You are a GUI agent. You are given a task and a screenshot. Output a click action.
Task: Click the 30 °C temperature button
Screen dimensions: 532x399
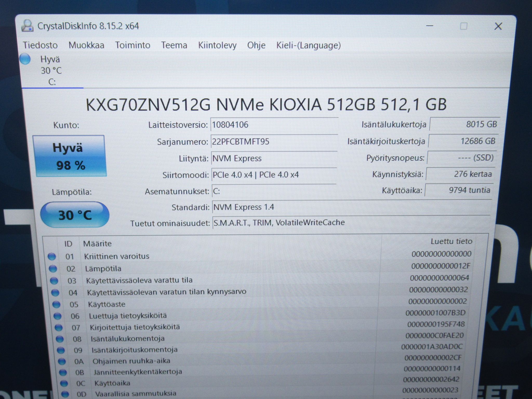[75, 215]
